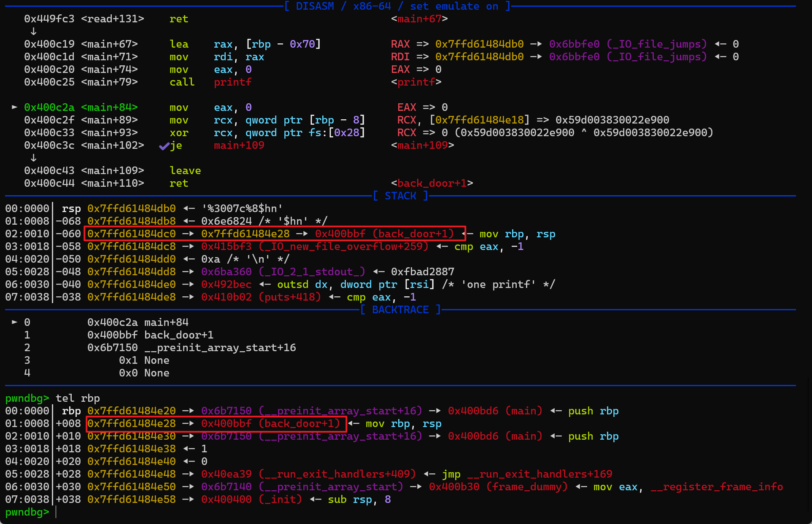
Task: Click the current instruction arrow marker in DISASM
Action: pyautogui.click(x=15, y=107)
